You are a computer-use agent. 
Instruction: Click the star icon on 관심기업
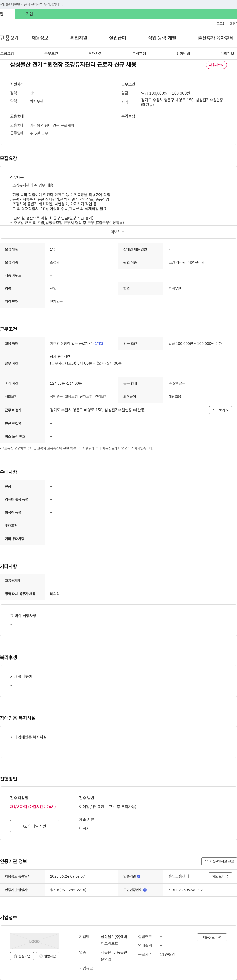point(16,956)
